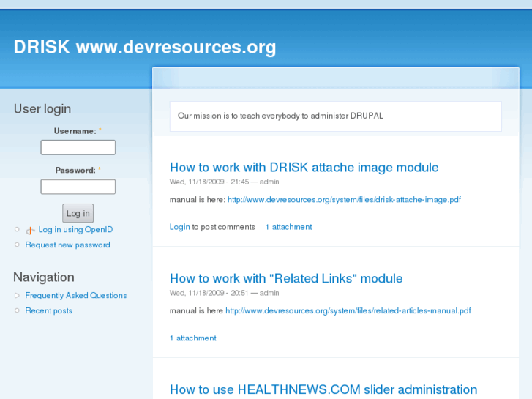
Task: Focus the Username input field
Action: coord(78,147)
